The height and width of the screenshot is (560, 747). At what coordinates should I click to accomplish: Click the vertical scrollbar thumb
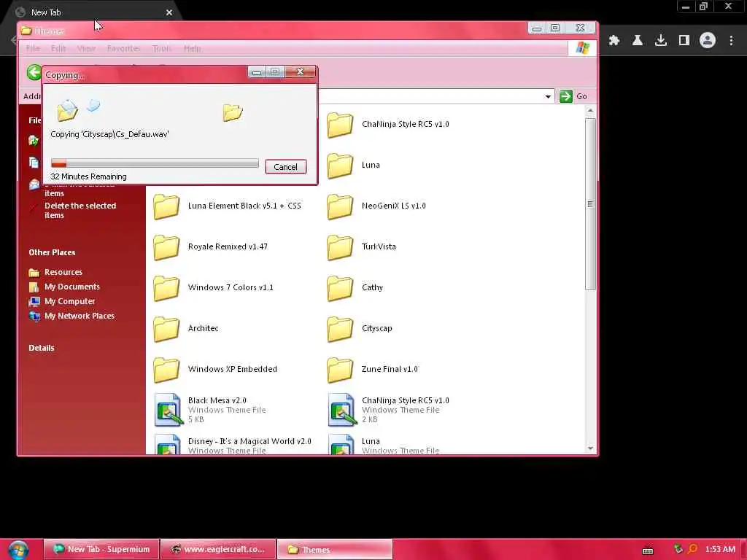(590, 204)
